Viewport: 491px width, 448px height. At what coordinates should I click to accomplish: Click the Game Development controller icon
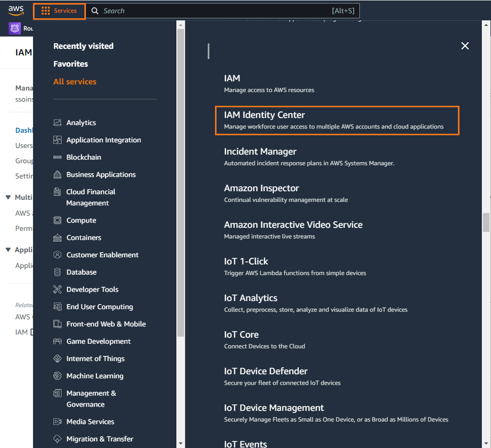click(57, 341)
